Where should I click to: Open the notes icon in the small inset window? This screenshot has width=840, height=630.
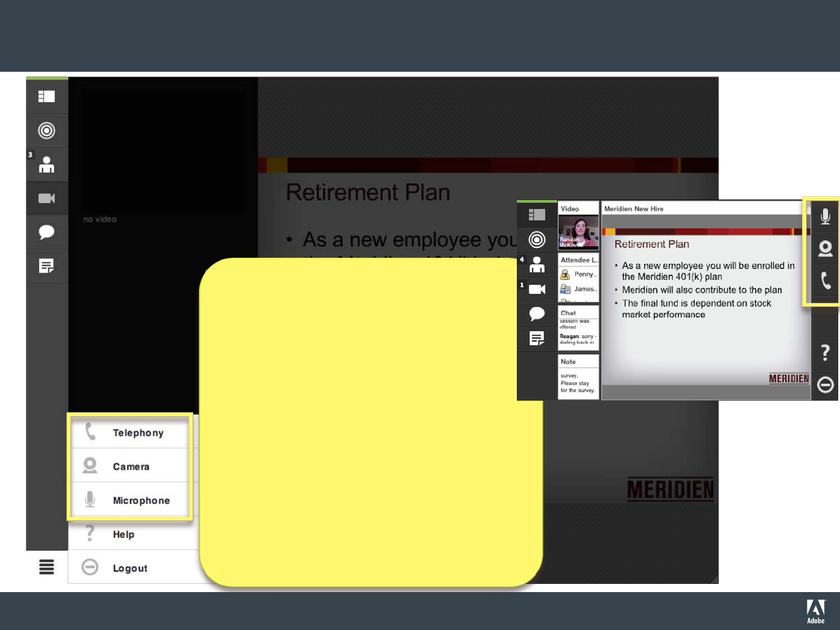pyautogui.click(x=537, y=338)
